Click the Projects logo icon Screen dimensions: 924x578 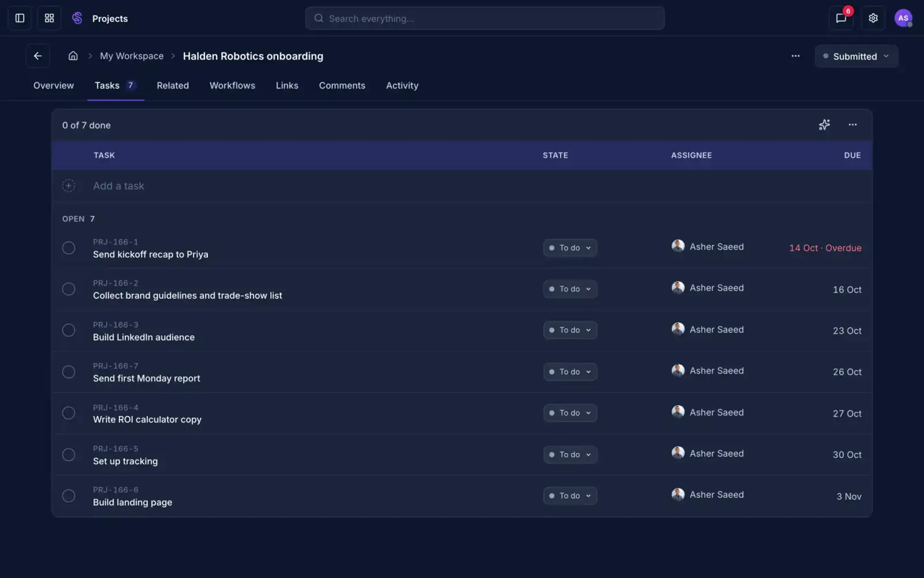(77, 18)
